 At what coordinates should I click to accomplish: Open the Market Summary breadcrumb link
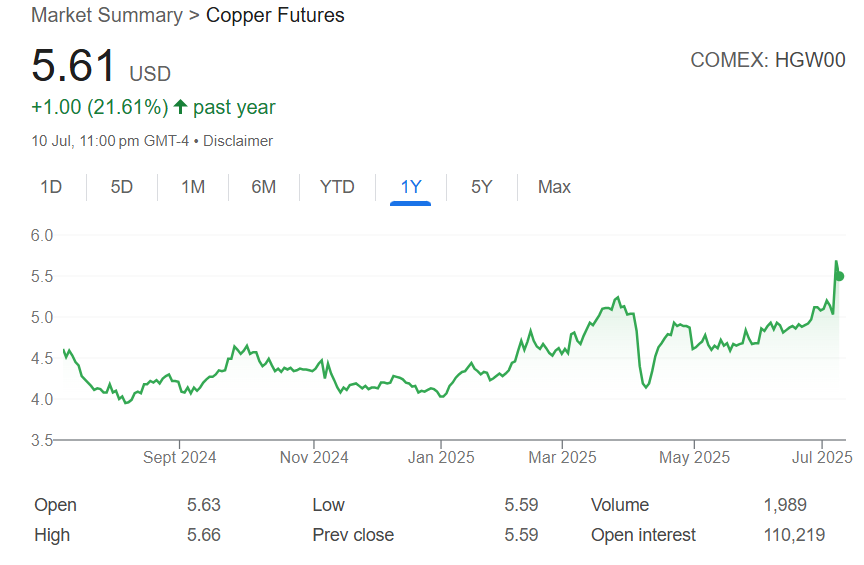pos(107,15)
